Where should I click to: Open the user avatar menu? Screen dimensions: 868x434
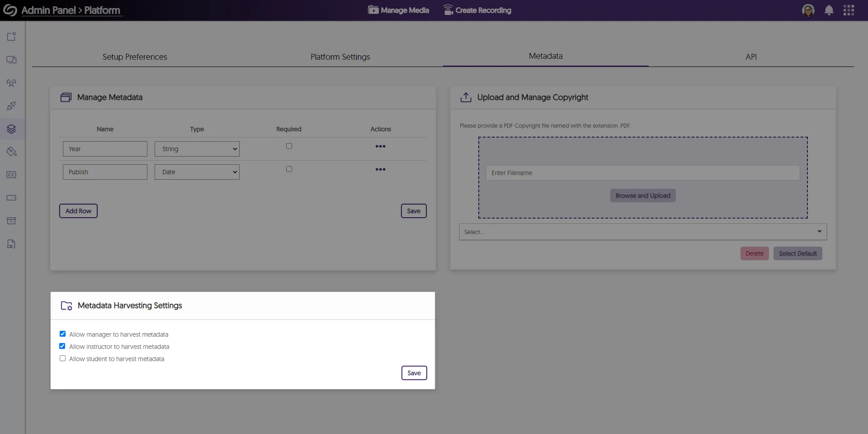pyautogui.click(x=809, y=10)
